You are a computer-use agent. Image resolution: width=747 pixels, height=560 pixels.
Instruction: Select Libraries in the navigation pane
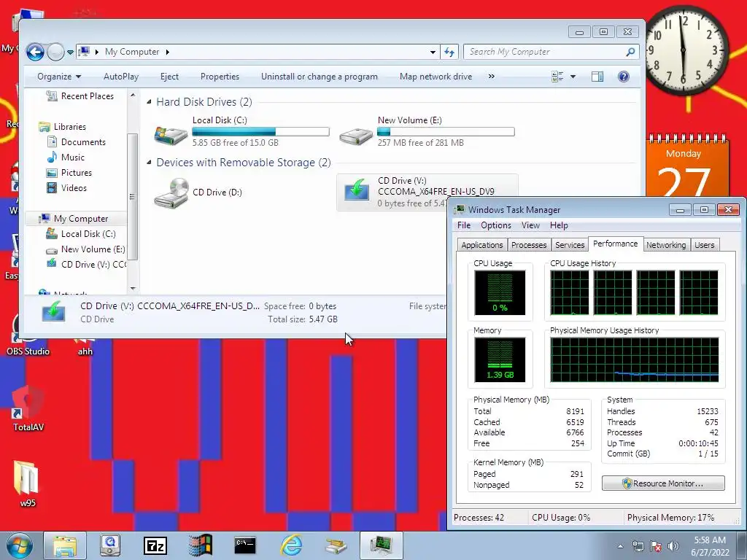[63, 127]
